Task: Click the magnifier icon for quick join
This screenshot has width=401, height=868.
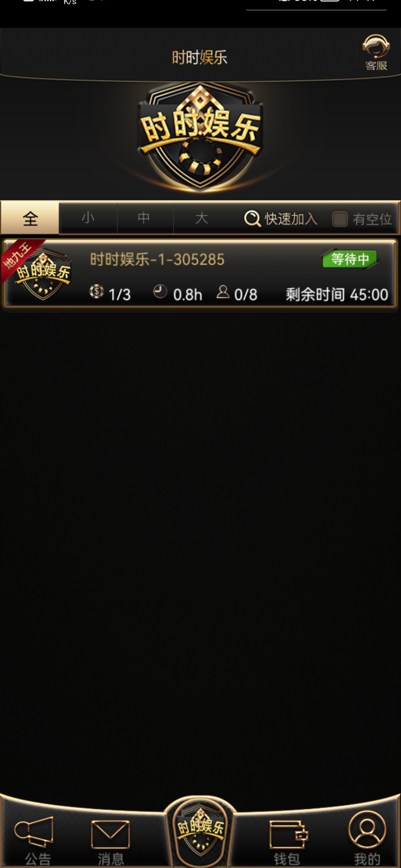Action: pyautogui.click(x=252, y=219)
